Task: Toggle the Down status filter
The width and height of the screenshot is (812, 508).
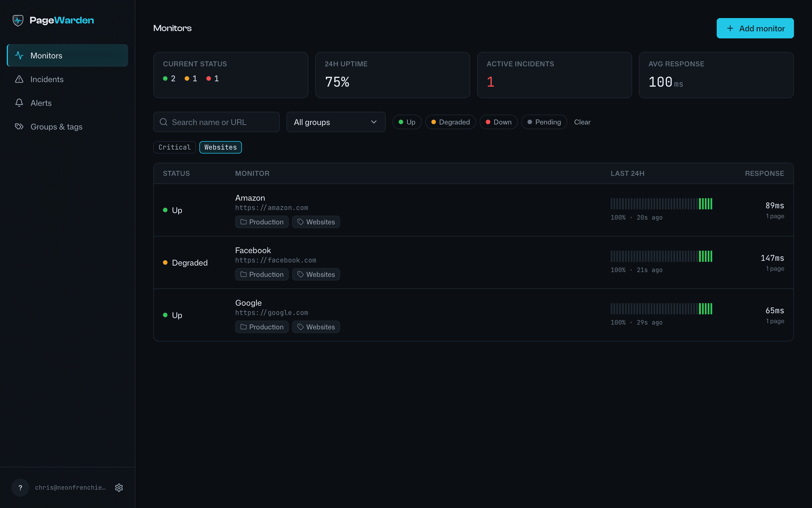Action: point(498,122)
